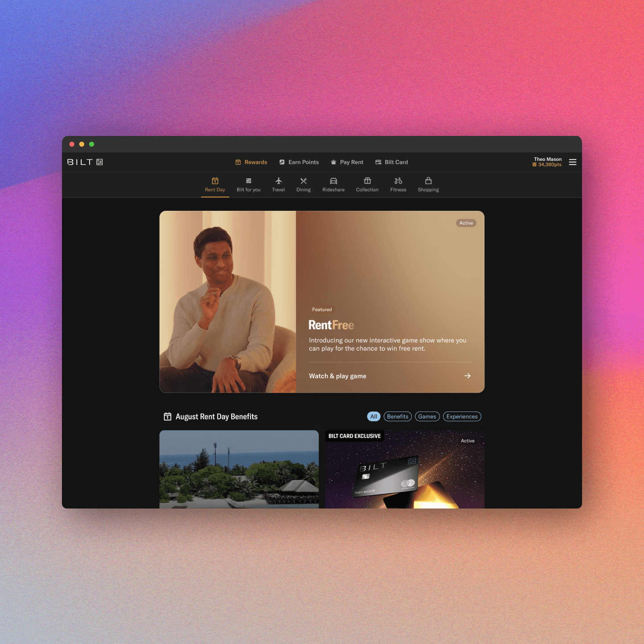
Task: Select the Rent Day category
Action: point(215,185)
